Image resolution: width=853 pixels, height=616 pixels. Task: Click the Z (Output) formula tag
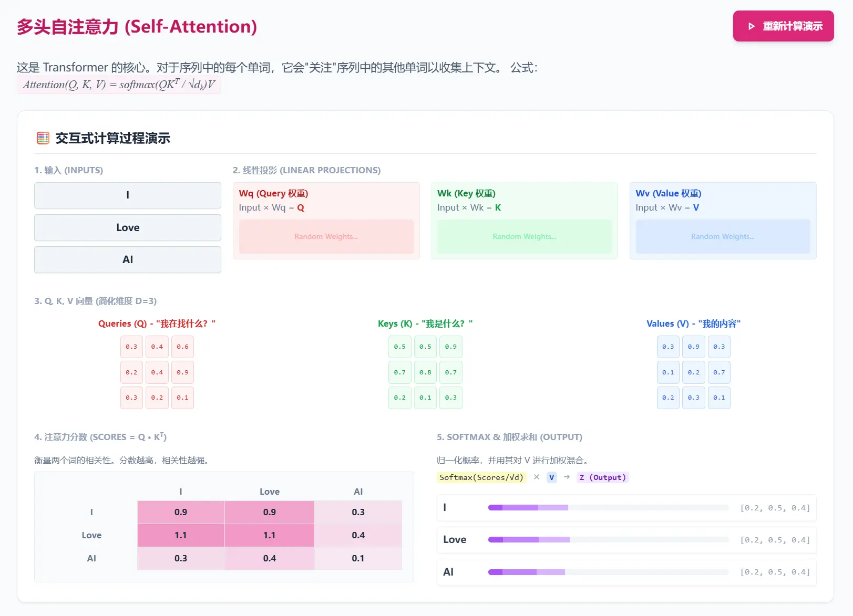(602, 477)
